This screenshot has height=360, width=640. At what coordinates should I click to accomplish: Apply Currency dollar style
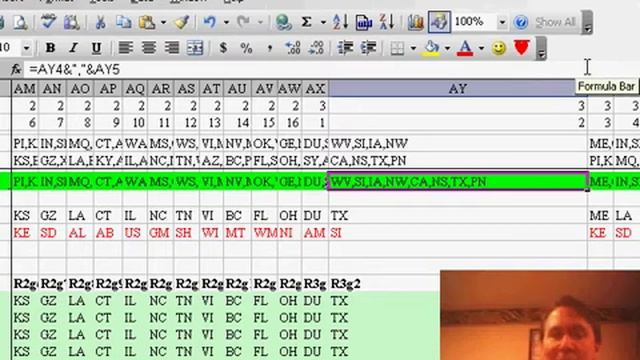223,48
